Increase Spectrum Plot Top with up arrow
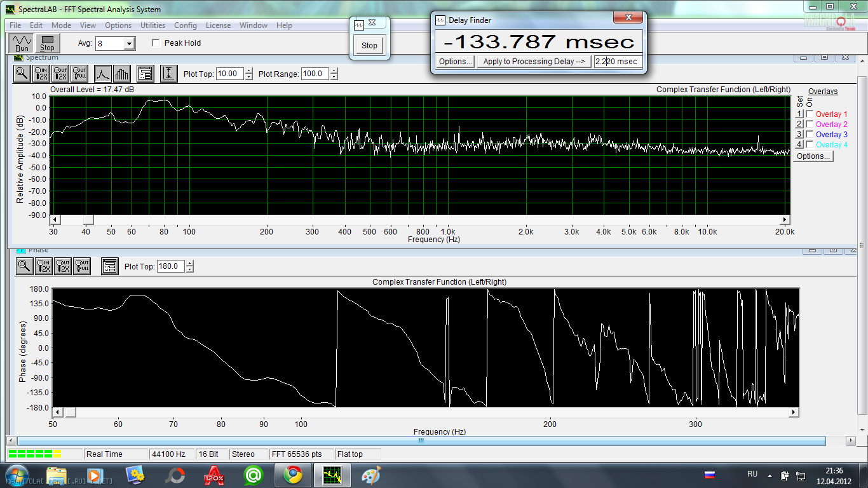The width and height of the screenshot is (868, 488). (x=248, y=71)
